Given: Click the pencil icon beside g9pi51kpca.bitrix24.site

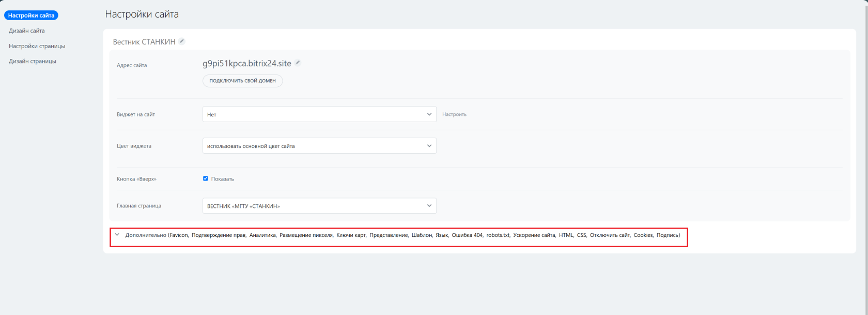Looking at the screenshot, I should 298,63.
